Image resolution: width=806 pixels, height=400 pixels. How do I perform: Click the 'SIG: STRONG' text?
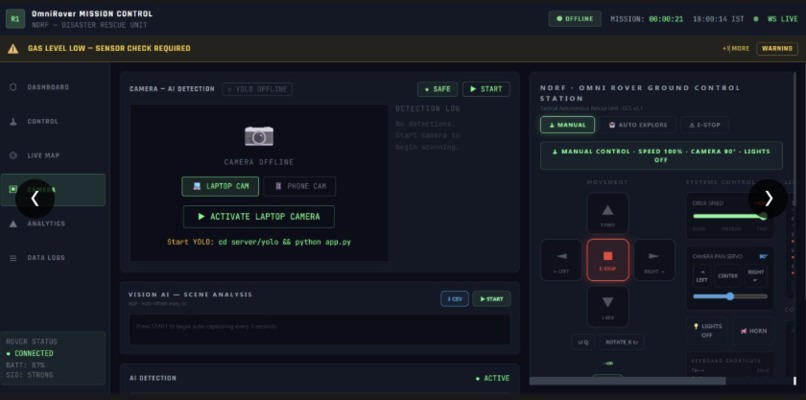[29, 375]
